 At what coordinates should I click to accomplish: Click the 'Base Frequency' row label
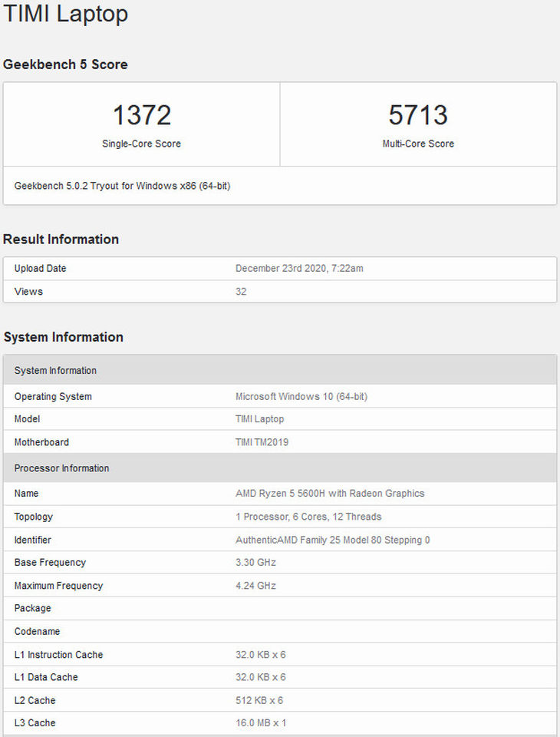pos(50,563)
